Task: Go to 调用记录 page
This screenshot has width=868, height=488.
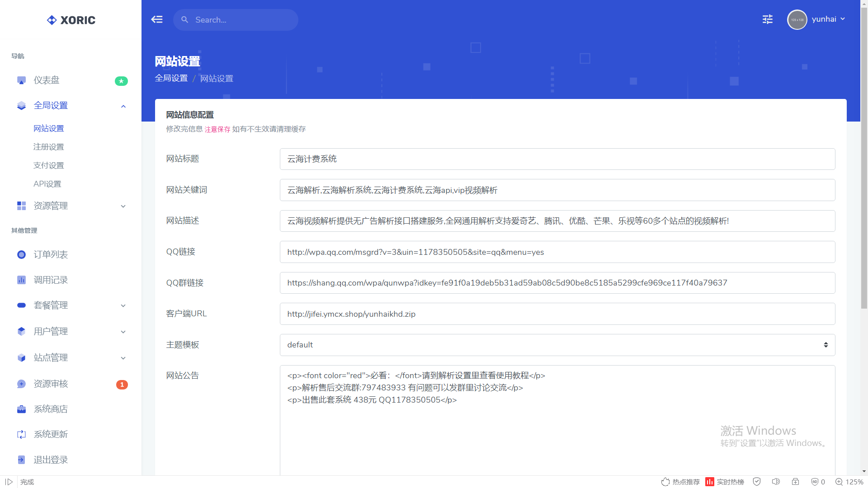Action: point(51,280)
